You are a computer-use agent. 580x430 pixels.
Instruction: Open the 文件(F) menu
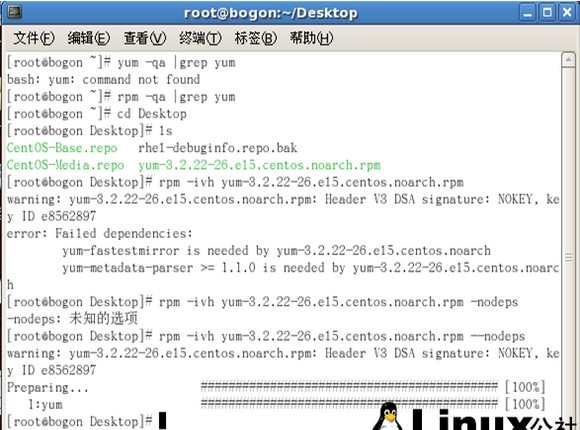[x=34, y=38]
